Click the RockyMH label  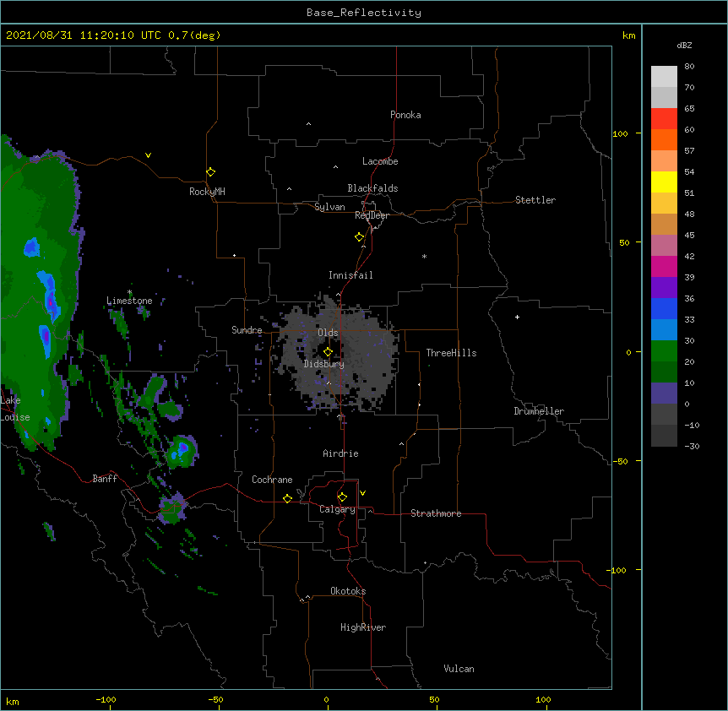pyautogui.click(x=207, y=192)
